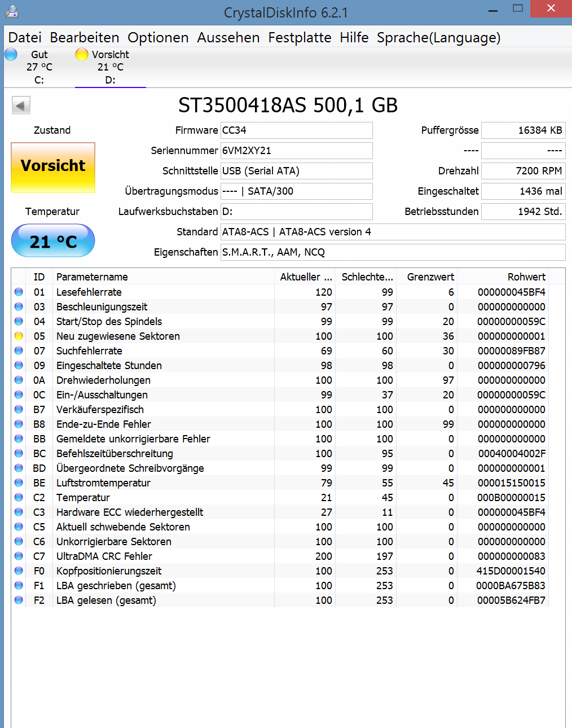Click status dot for Kopfpositionierungszeit row
Viewport: 572px width, 728px height.
(x=19, y=571)
